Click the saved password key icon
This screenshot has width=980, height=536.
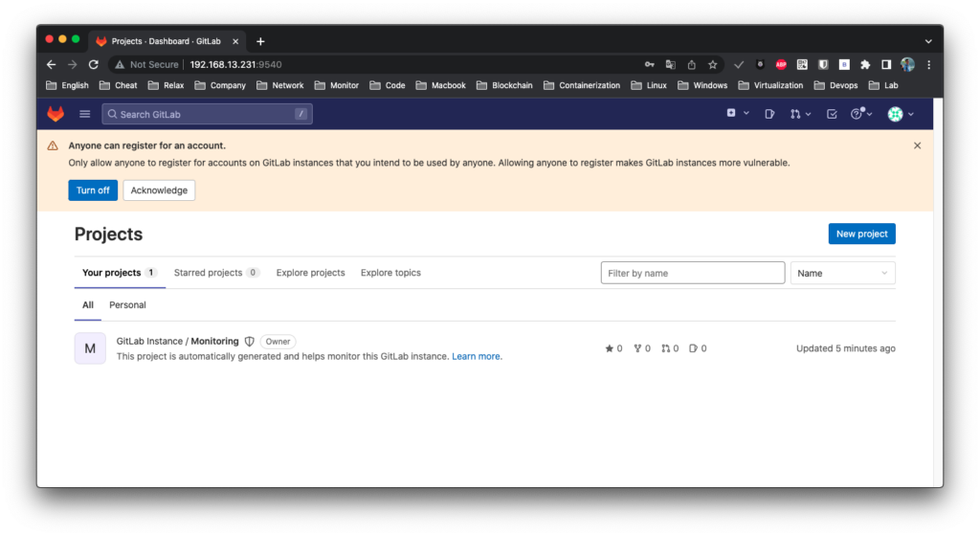click(650, 64)
